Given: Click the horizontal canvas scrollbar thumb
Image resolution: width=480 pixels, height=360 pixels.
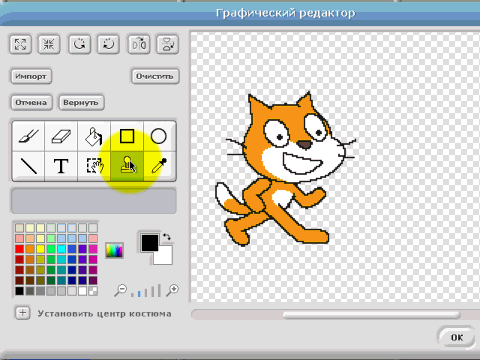Looking at the screenshot, I should click(x=371, y=315).
